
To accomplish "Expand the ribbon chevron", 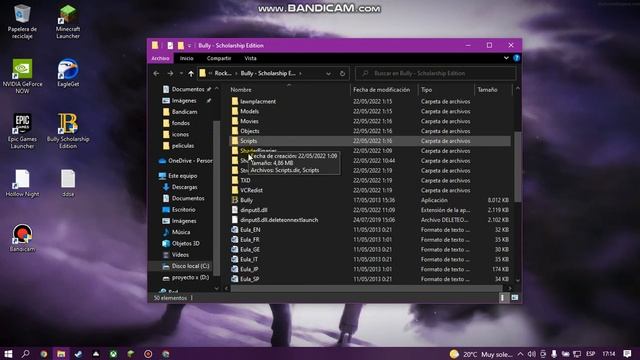I will (506, 58).
